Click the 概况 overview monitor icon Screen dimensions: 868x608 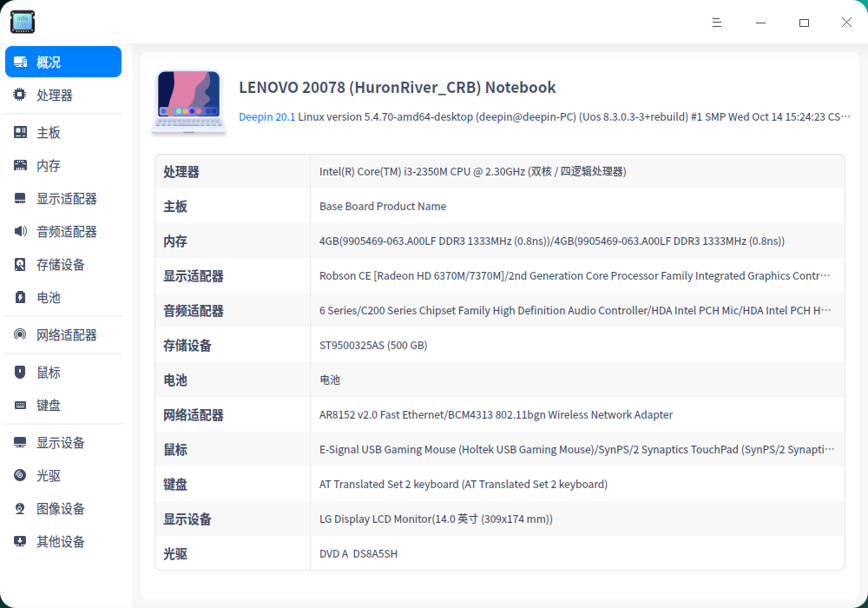[x=21, y=62]
